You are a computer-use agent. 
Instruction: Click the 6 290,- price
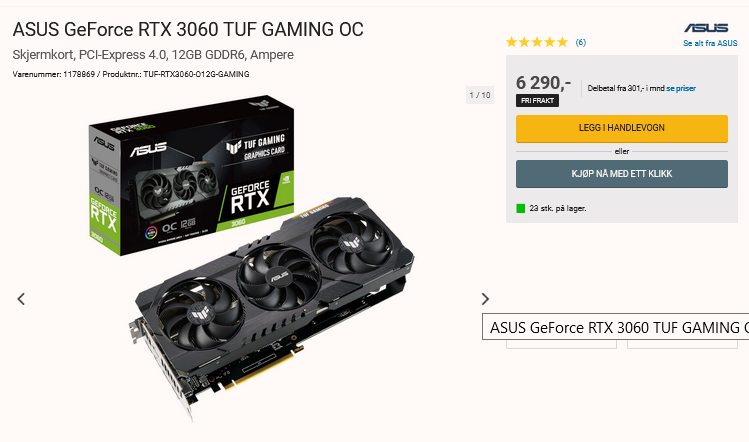543,83
